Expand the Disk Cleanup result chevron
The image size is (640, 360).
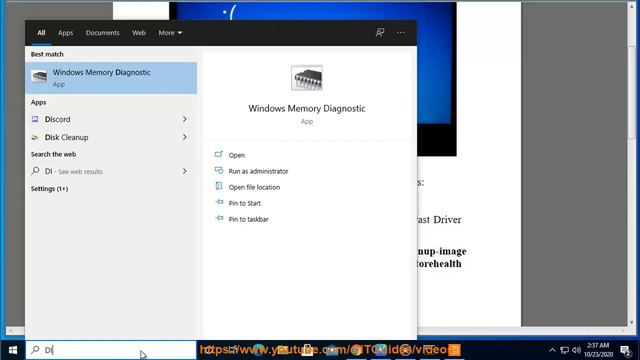(x=184, y=137)
